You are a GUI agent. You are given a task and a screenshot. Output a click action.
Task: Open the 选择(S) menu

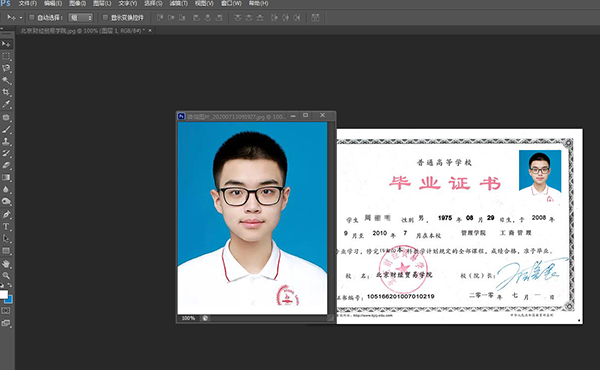pos(153,3)
